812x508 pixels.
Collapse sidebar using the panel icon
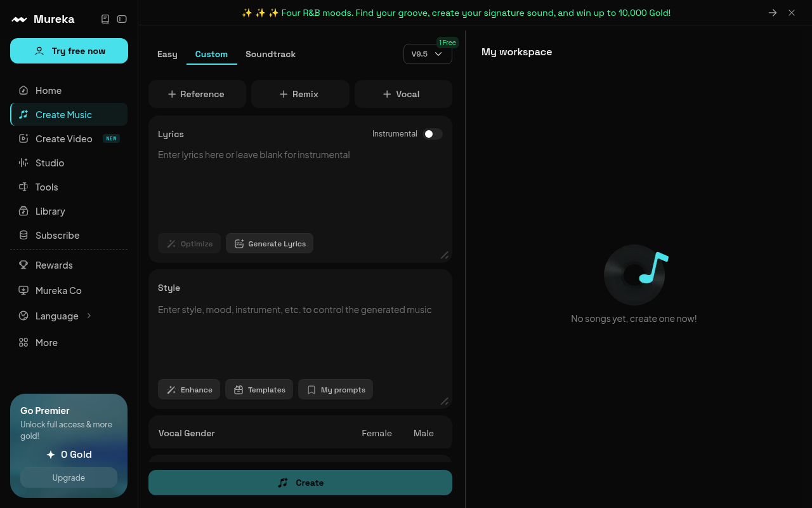(x=122, y=19)
